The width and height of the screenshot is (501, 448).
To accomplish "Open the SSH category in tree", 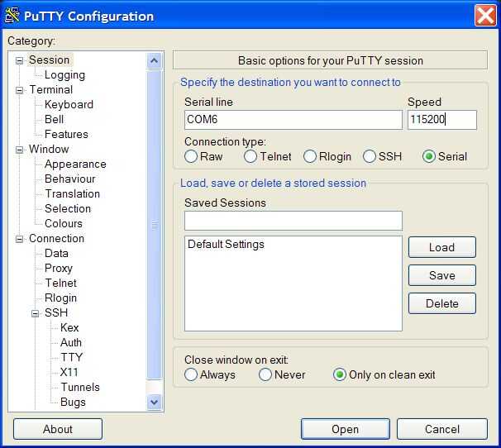I will (x=56, y=312).
